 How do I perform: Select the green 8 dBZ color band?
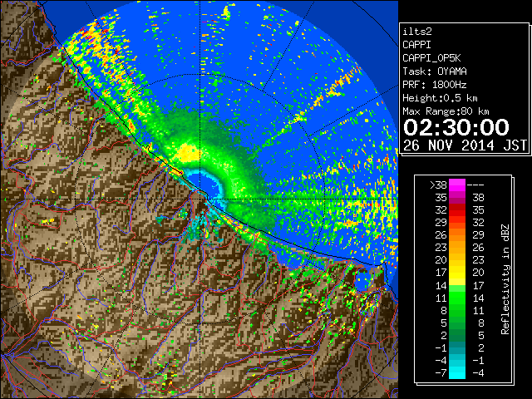point(457,310)
